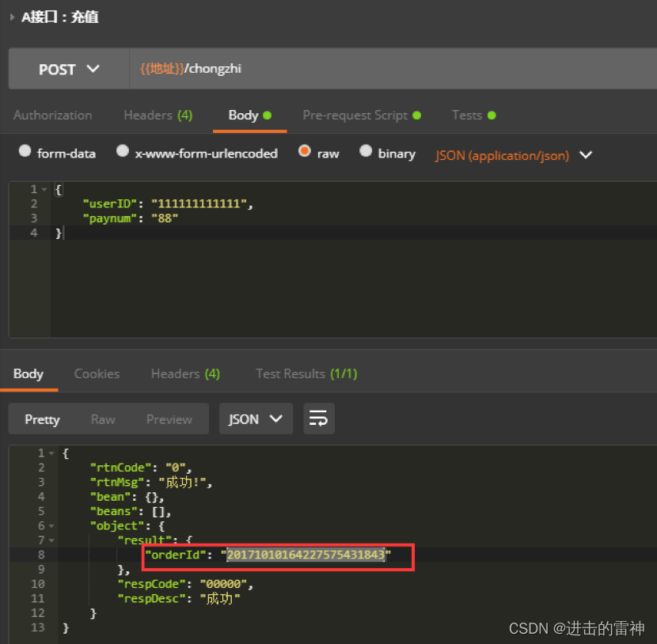Collapse the response root object at line 1

(x=51, y=453)
